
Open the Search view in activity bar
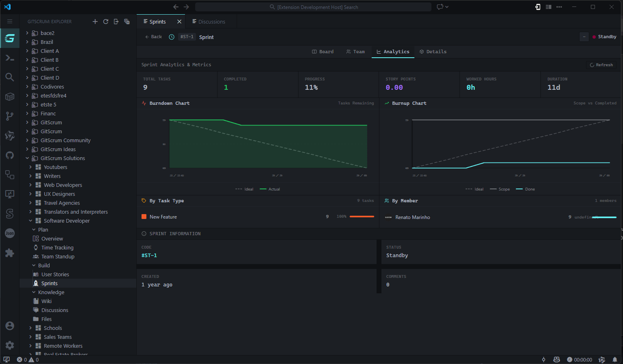[x=10, y=77]
